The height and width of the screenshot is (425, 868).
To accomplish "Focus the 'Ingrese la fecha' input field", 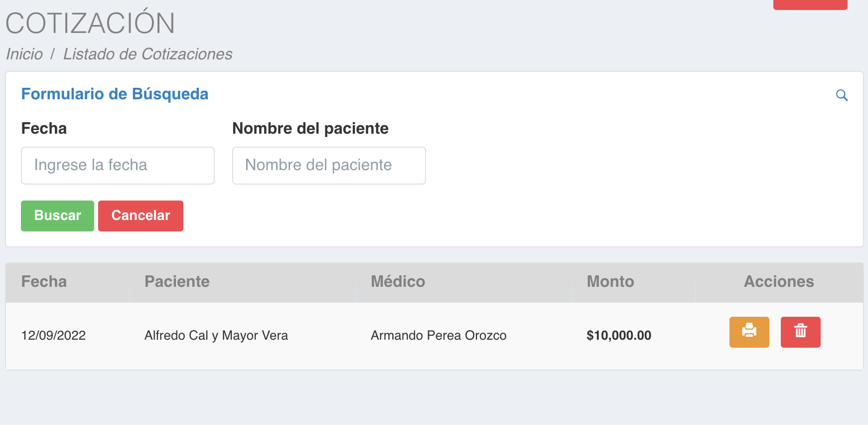I will pyautogui.click(x=118, y=165).
